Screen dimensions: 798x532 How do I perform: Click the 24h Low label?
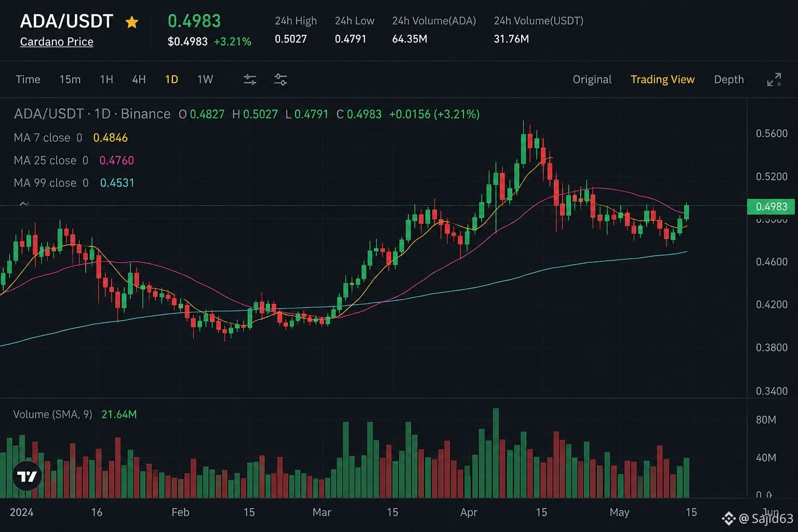coord(354,21)
